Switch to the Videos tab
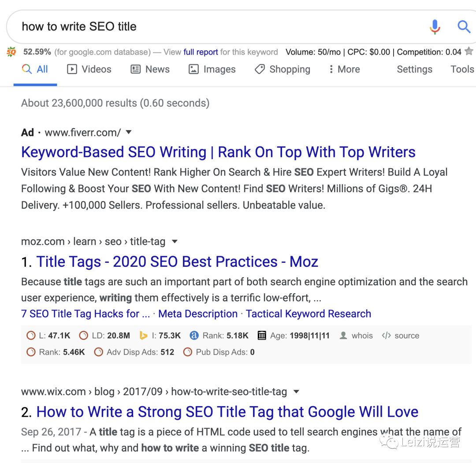Screen dimensions: 476x463 [x=89, y=69]
